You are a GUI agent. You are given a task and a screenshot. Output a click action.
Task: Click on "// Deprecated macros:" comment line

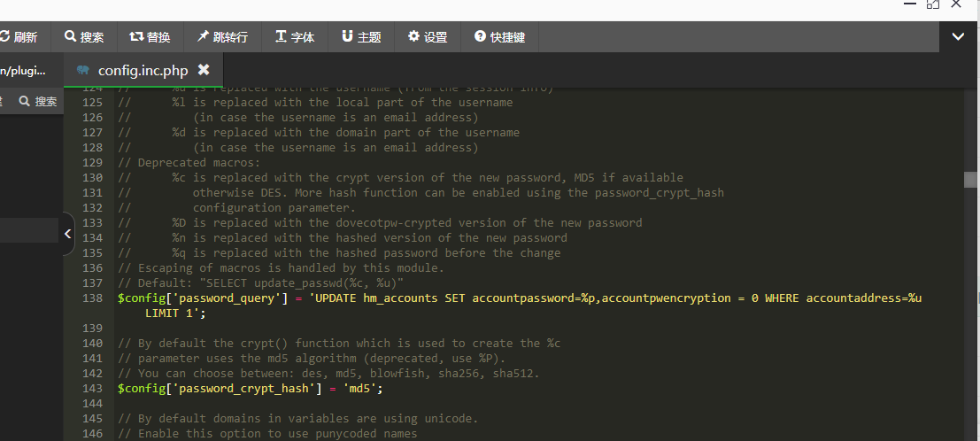(x=189, y=163)
